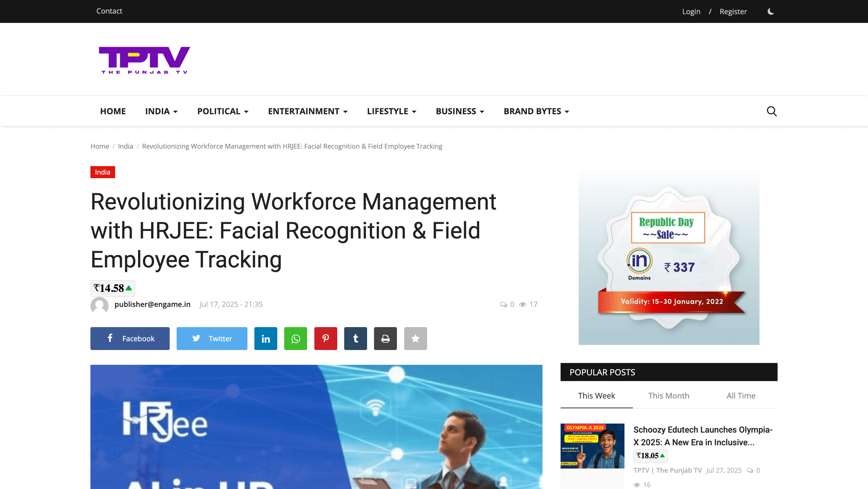Image resolution: width=868 pixels, height=489 pixels.
Task: Switch to This Month popular posts
Action: [x=668, y=396]
